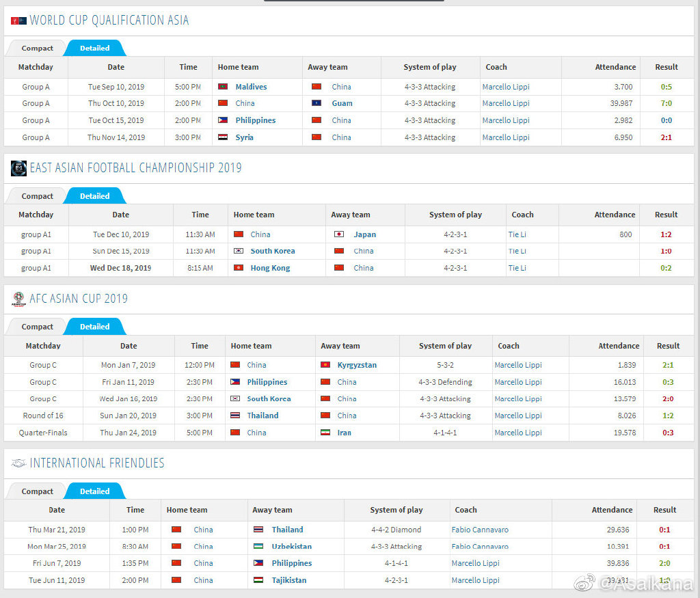Switch to Detailed tab in World Cup Qualification
The width and height of the screenshot is (700, 598).
coord(94,49)
